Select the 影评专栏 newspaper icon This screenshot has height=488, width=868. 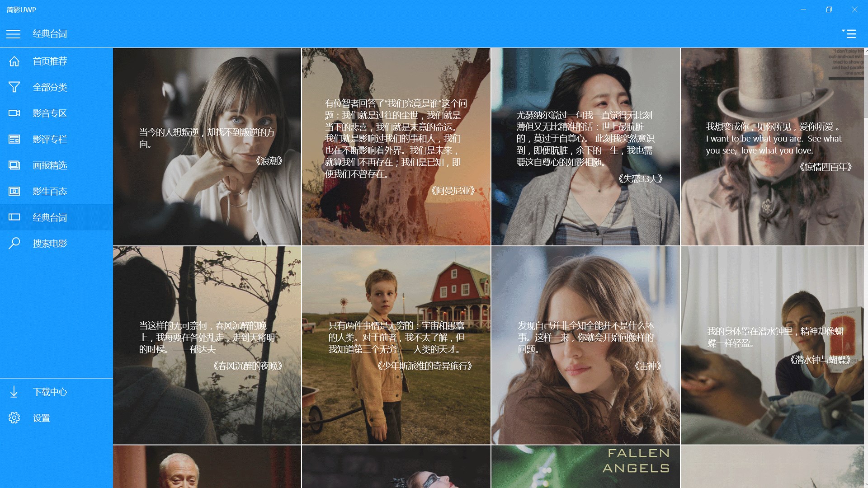(x=14, y=139)
